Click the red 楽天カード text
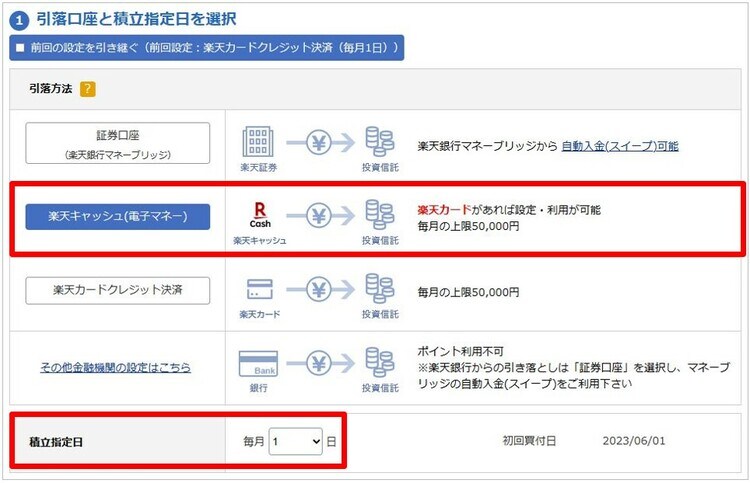 pyautogui.click(x=444, y=210)
